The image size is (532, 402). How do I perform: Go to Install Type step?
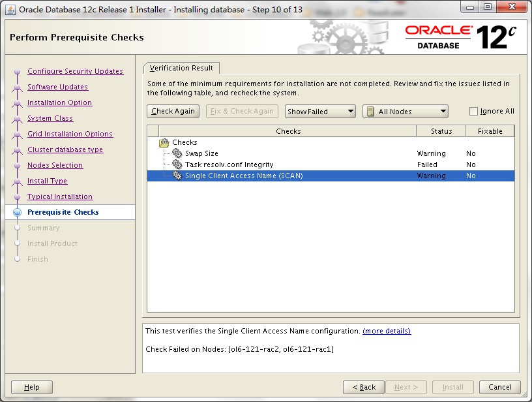(48, 181)
